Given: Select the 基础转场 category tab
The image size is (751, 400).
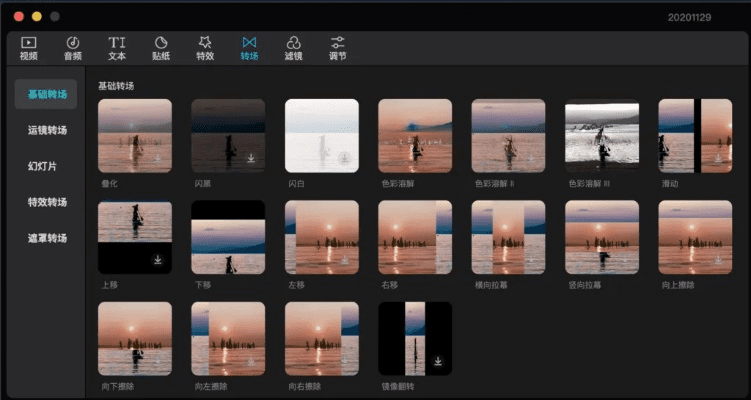Looking at the screenshot, I should (48, 94).
